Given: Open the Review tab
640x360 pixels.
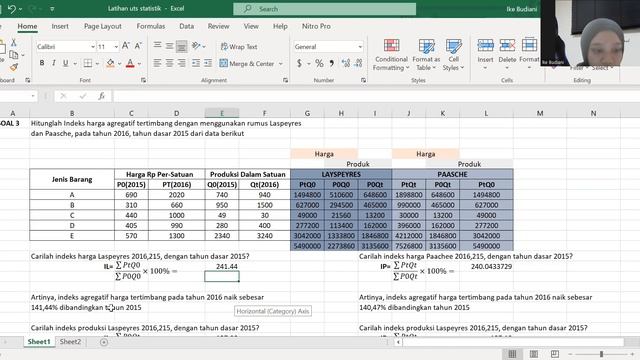Looking at the screenshot, I should coord(218,26).
